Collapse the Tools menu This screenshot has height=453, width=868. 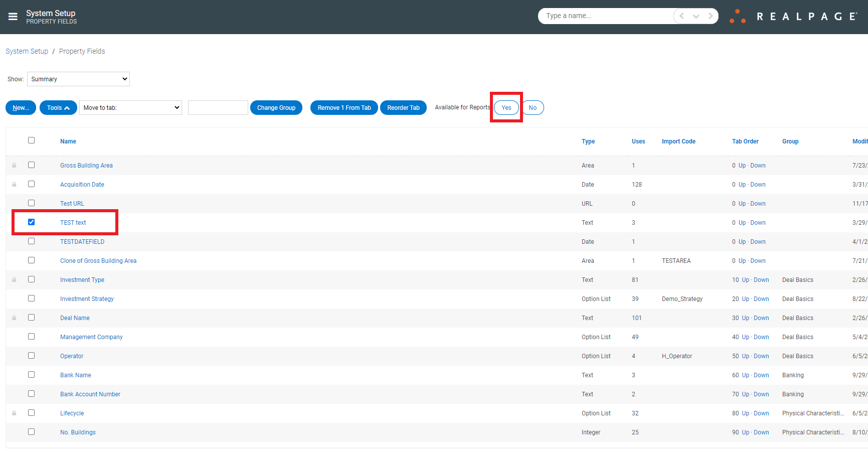[58, 107]
